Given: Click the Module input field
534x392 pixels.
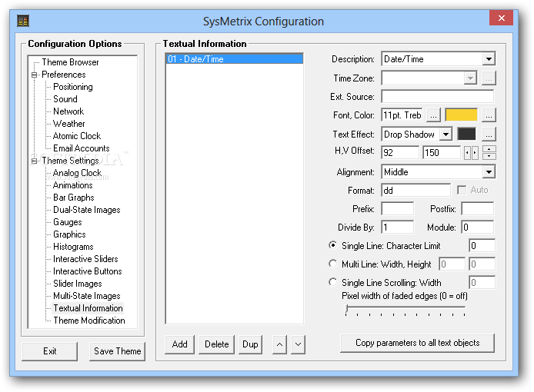Looking at the screenshot, I should click(478, 227).
